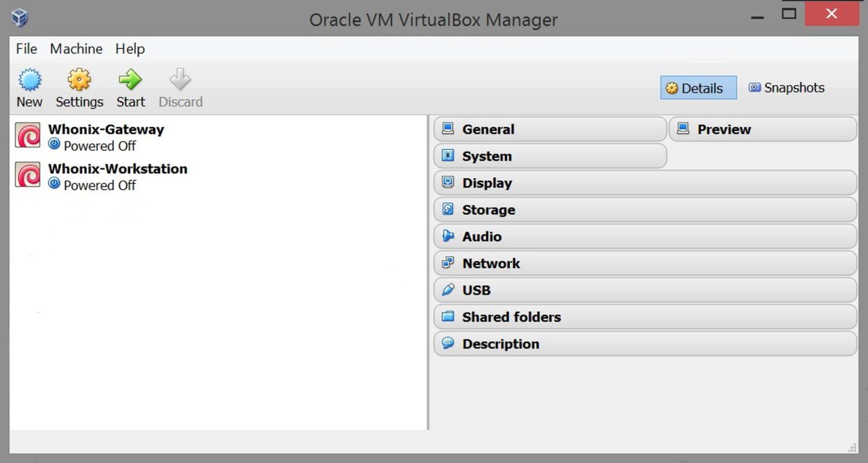Viewport: 868px width, 463px height.
Task: Click the Discard toolbar icon
Action: (180, 80)
